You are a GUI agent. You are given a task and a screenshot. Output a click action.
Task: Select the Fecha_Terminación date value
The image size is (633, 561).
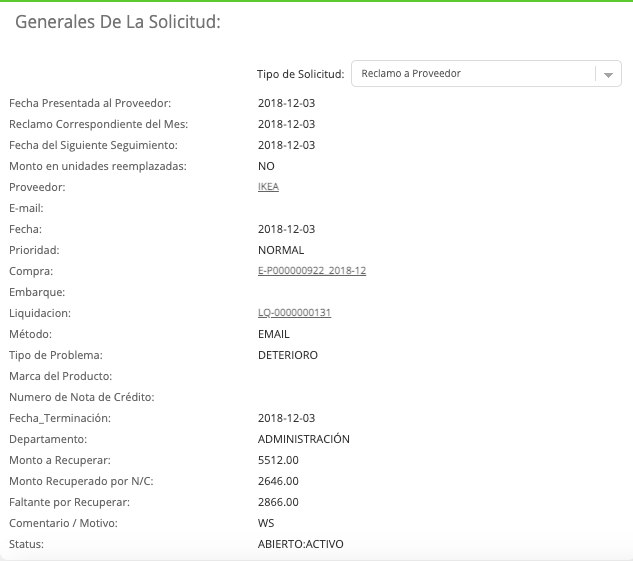click(287, 418)
